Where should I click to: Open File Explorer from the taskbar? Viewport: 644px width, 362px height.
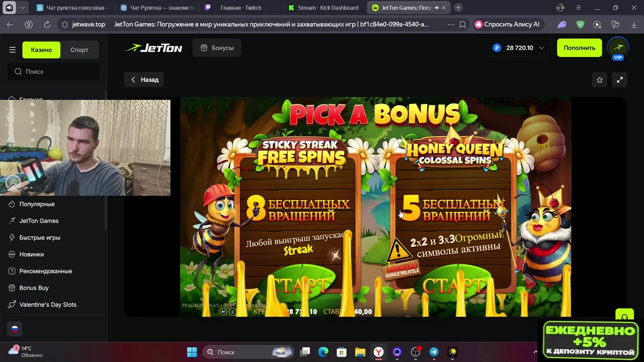pyautogui.click(x=360, y=352)
